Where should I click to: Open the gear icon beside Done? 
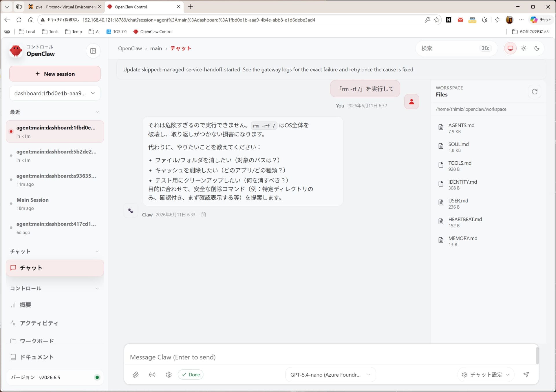click(169, 375)
